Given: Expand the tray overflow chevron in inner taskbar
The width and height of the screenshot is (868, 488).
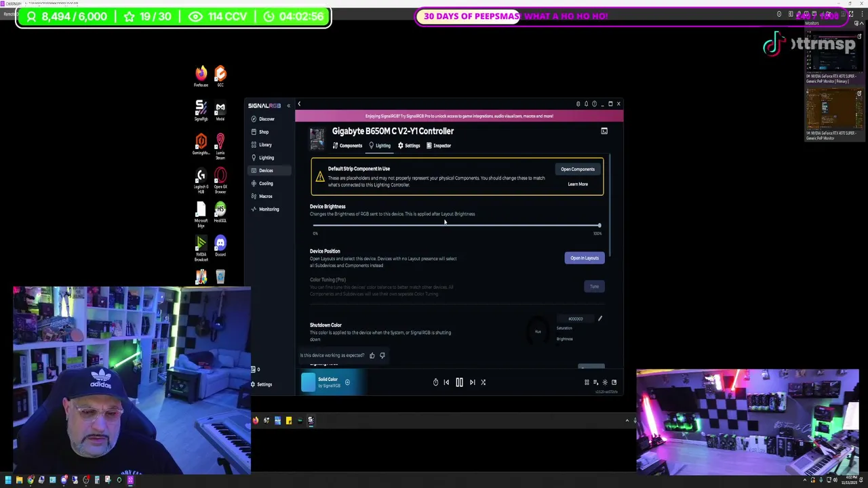Looking at the screenshot, I should click(627, 421).
